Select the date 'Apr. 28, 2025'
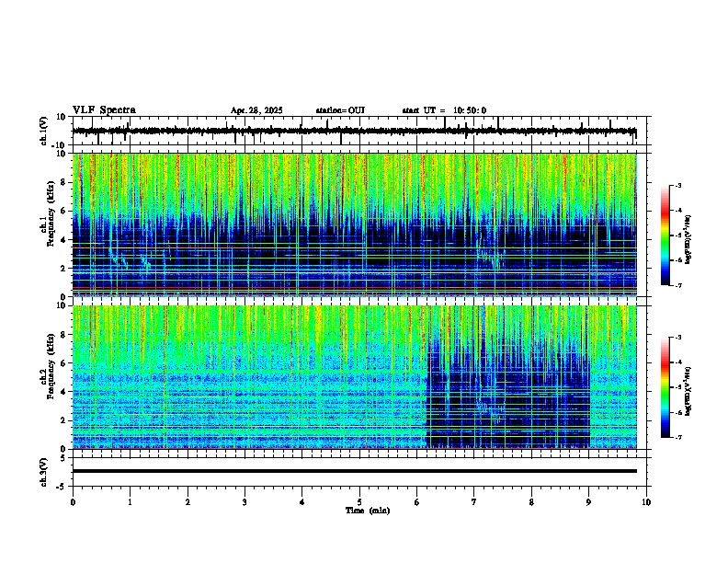The image size is (728, 563). [x=256, y=110]
